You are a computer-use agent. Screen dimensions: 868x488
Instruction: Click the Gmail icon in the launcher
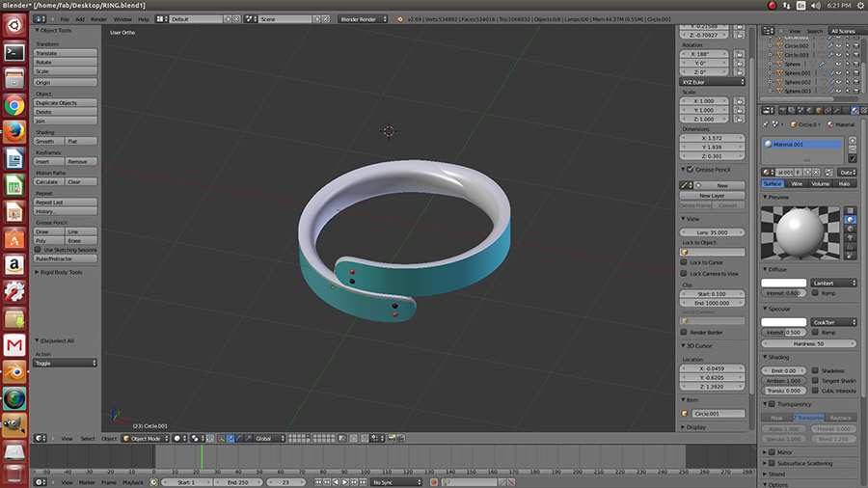coord(14,344)
